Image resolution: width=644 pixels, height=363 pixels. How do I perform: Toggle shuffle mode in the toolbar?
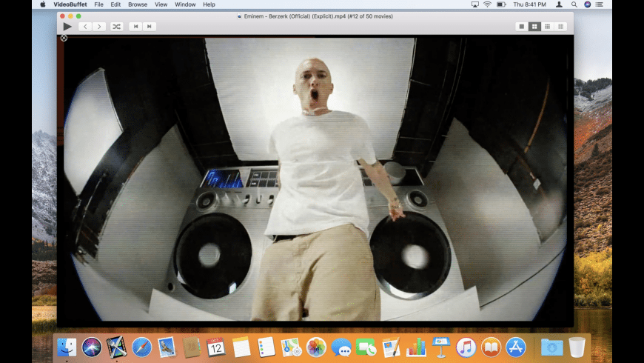click(117, 27)
